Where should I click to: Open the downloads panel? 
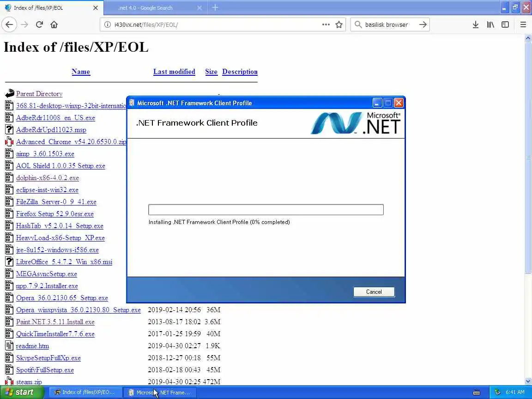[x=476, y=24]
